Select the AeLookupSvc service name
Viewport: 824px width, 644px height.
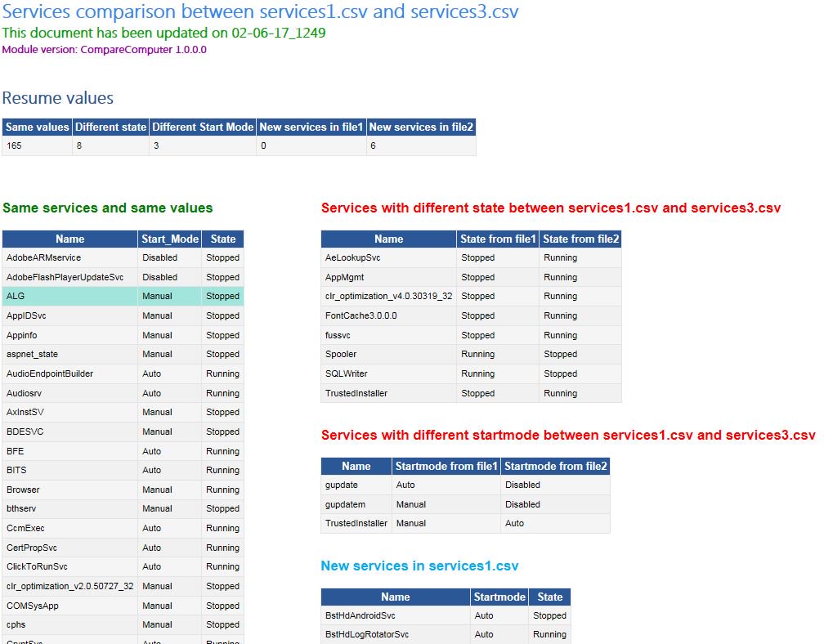352,258
